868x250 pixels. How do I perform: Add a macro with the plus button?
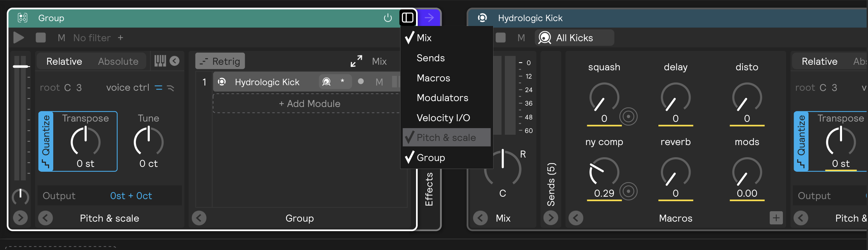click(x=776, y=218)
